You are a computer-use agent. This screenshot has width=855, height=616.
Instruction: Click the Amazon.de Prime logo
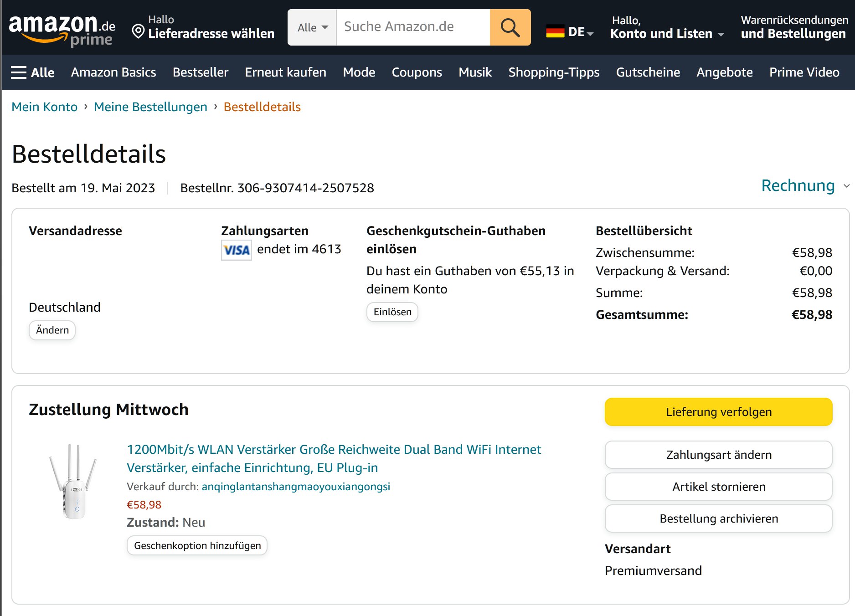(62, 29)
